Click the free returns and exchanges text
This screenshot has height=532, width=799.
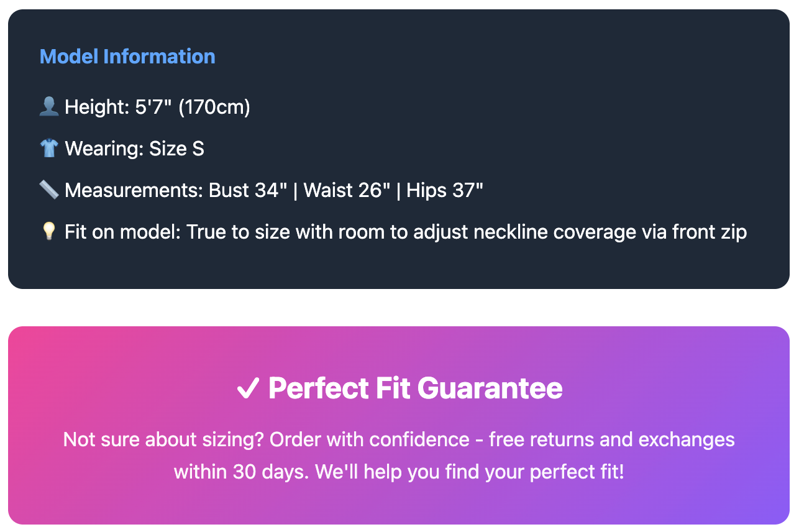pyautogui.click(x=611, y=440)
